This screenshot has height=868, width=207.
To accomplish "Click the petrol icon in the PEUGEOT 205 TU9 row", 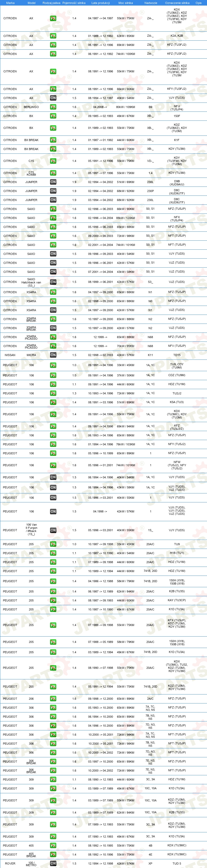I will click(53, 544).
